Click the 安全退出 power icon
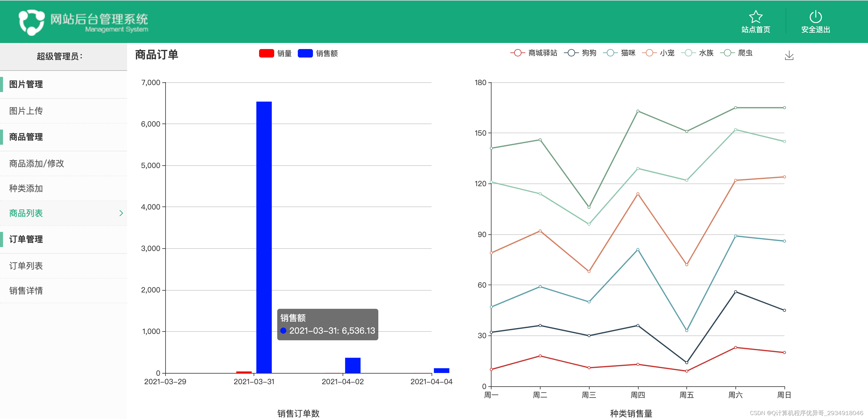Viewport: 868px width, 419px height. click(x=815, y=17)
